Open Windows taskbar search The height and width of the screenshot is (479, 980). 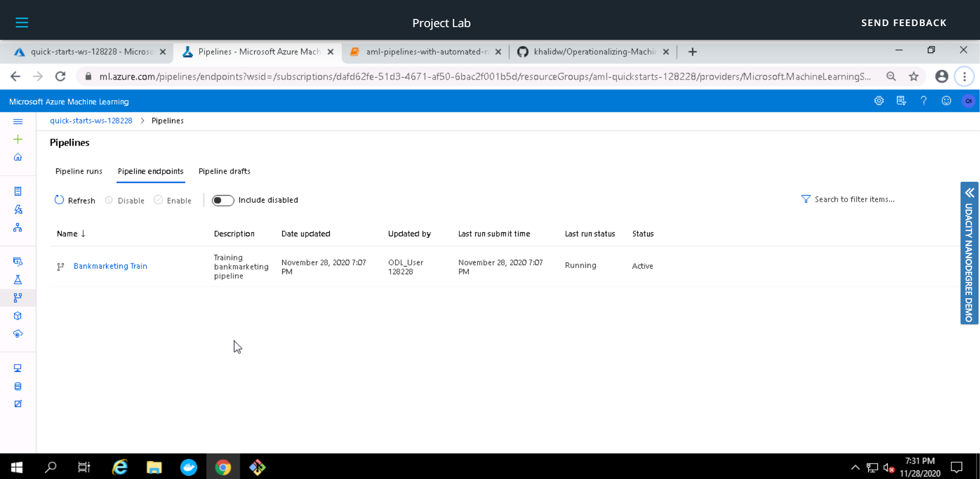(x=51, y=467)
